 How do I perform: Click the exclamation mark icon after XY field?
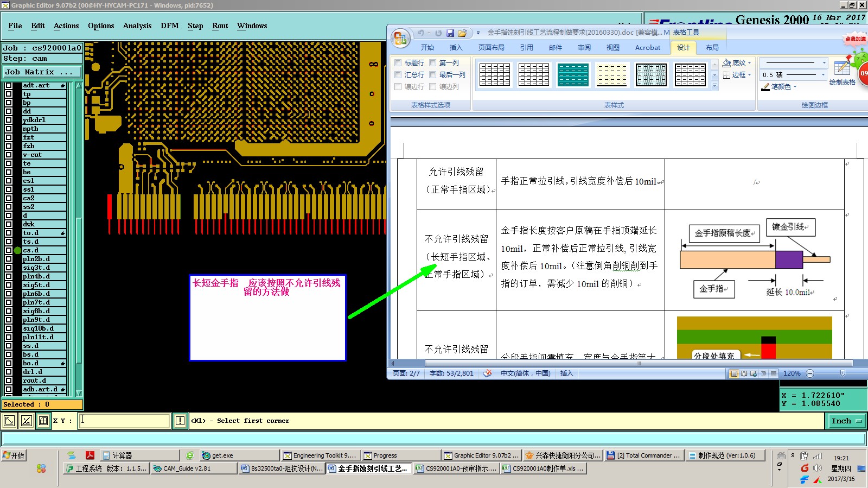(x=180, y=421)
